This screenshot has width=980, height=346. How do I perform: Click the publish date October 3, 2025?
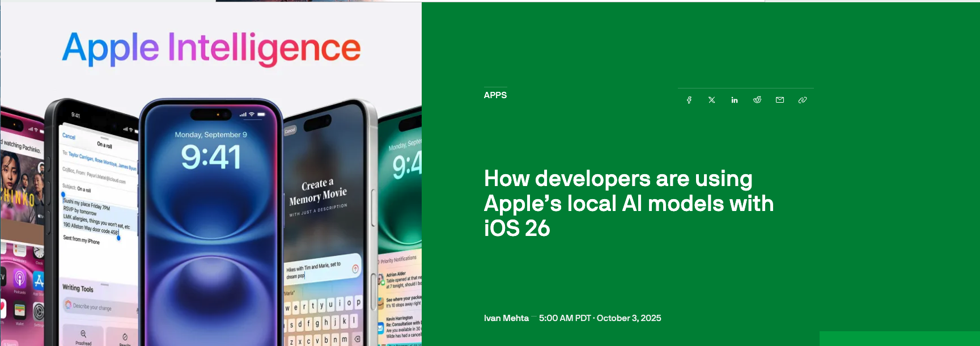629,318
